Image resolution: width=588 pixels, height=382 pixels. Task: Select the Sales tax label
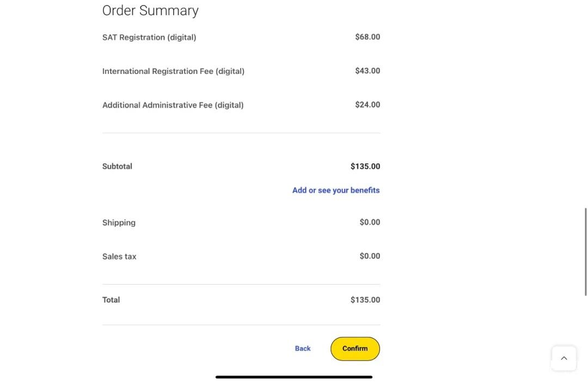pos(119,256)
